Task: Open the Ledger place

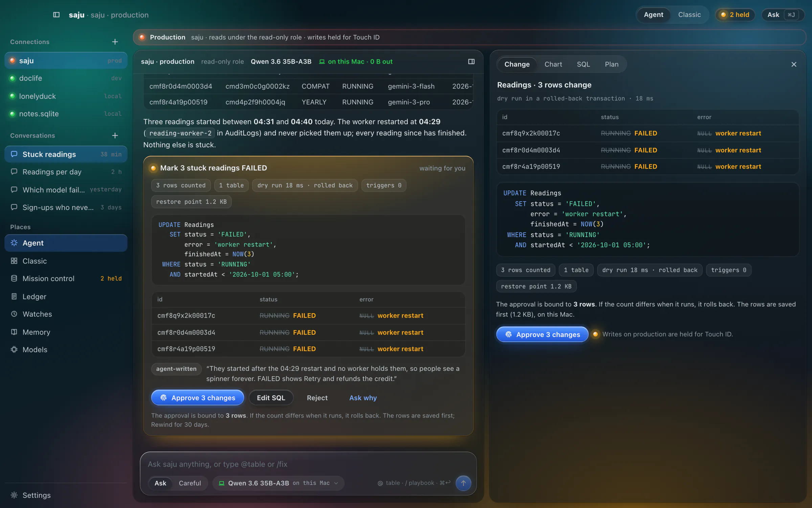Action: (x=66, y=296)
